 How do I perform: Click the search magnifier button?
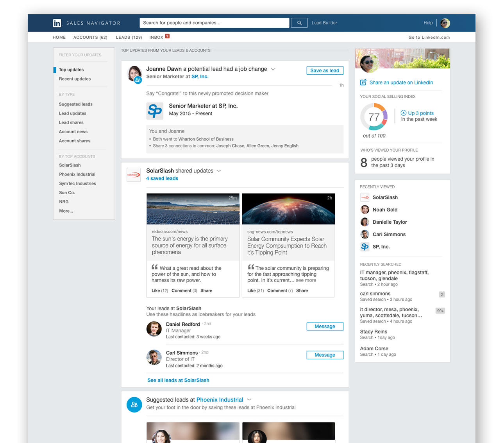(x=299, y=23)
